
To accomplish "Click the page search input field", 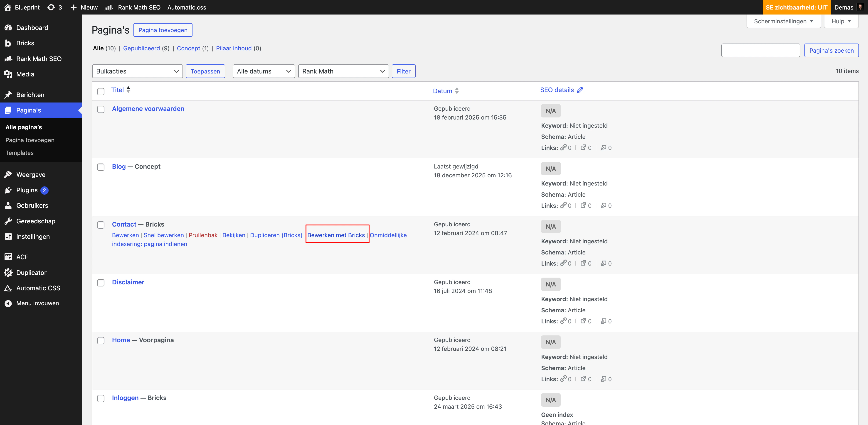I will coord(760,50).
